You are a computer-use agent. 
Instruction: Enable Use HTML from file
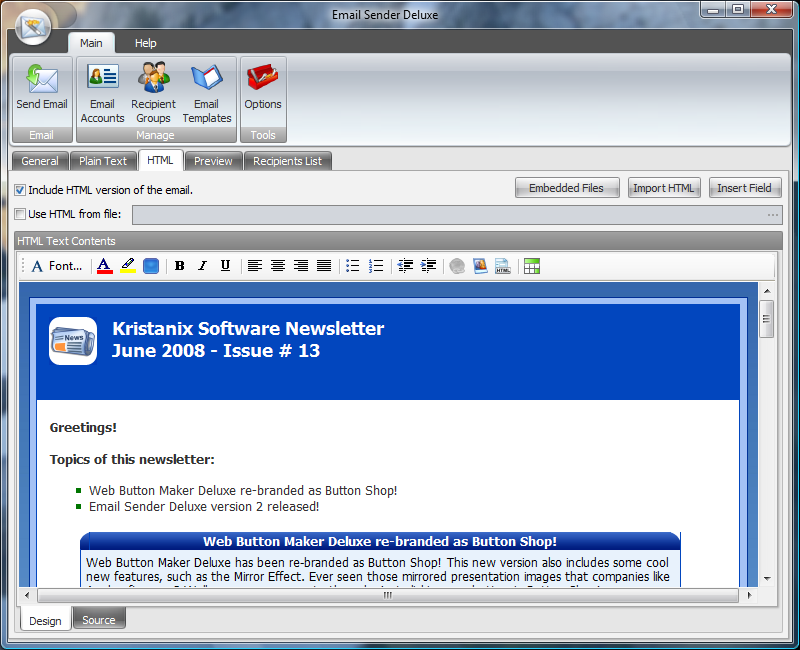pyautogui.click(x=20, y=214)
